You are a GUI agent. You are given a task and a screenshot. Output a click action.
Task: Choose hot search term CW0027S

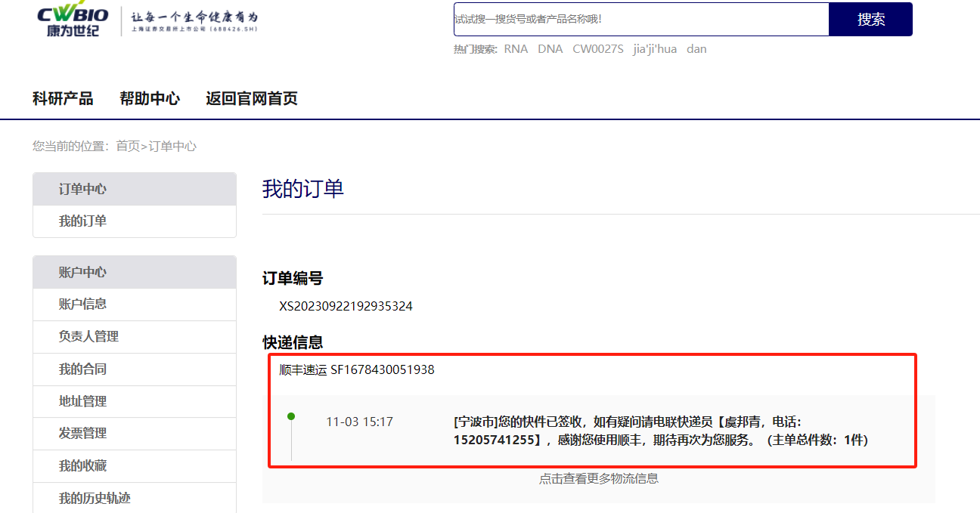coord(597,49)
